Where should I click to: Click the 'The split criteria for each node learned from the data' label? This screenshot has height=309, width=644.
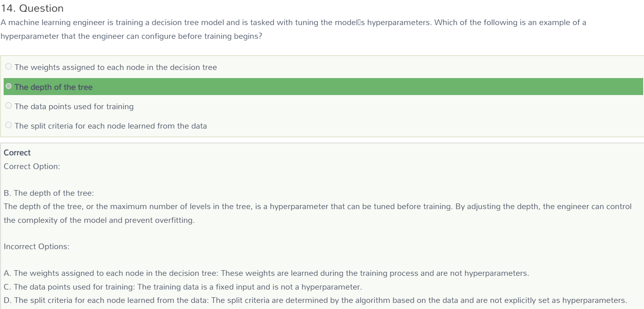tap(111, 126)
